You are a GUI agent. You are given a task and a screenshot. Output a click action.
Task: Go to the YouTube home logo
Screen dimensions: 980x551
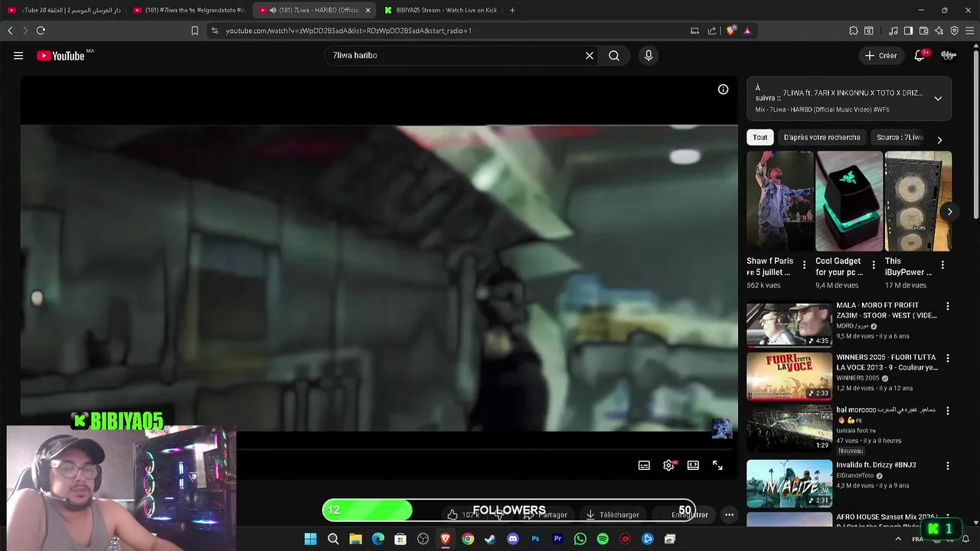point(60,55)
